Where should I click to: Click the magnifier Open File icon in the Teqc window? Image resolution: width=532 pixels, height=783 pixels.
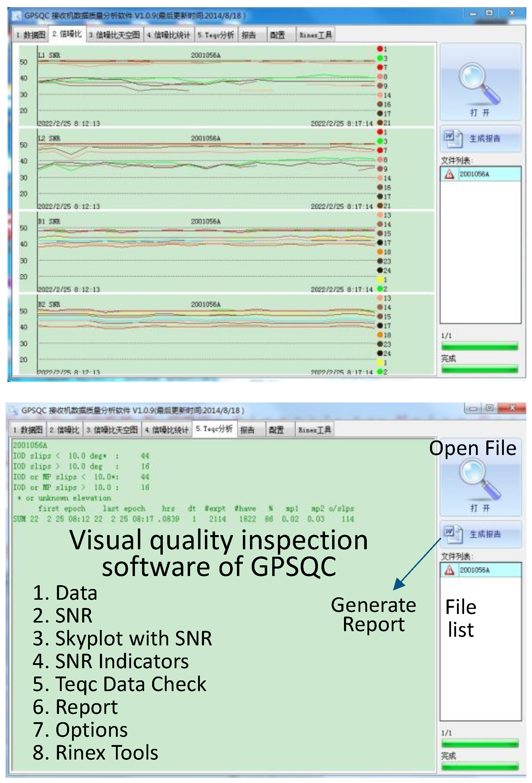coord(480,479)
